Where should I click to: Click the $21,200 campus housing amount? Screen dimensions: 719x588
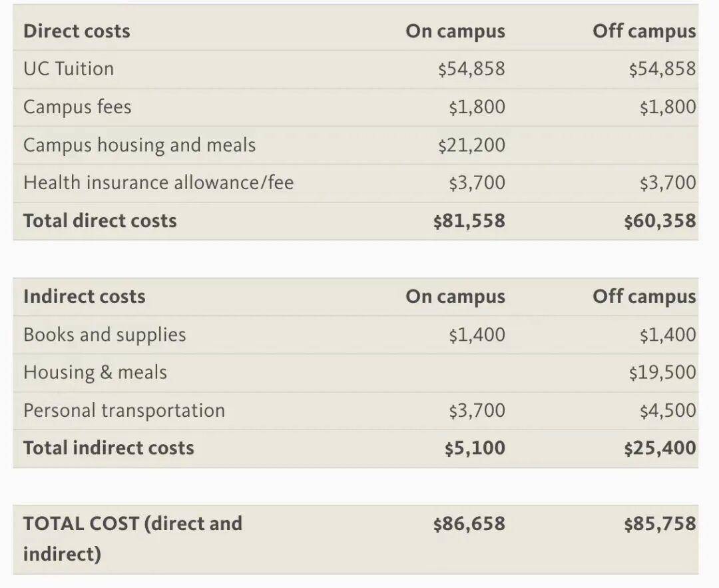click(471, 145)
